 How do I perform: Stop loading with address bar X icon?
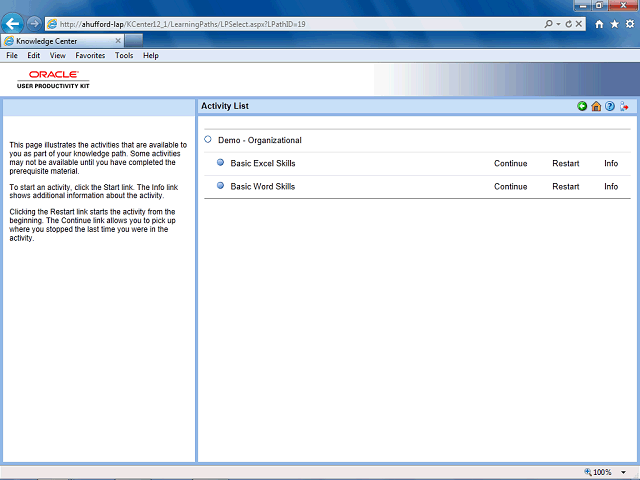579,24
